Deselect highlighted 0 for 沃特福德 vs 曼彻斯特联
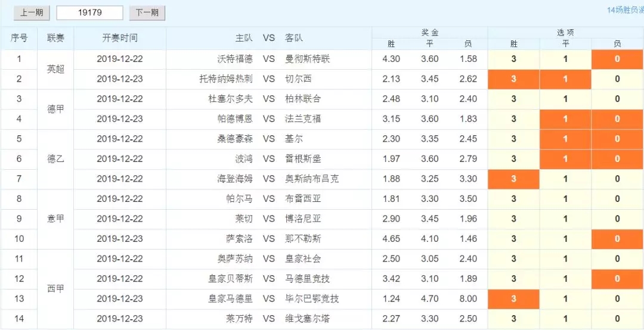The width and height of the screenshot is (644, 330). click(x=617, y=59)
